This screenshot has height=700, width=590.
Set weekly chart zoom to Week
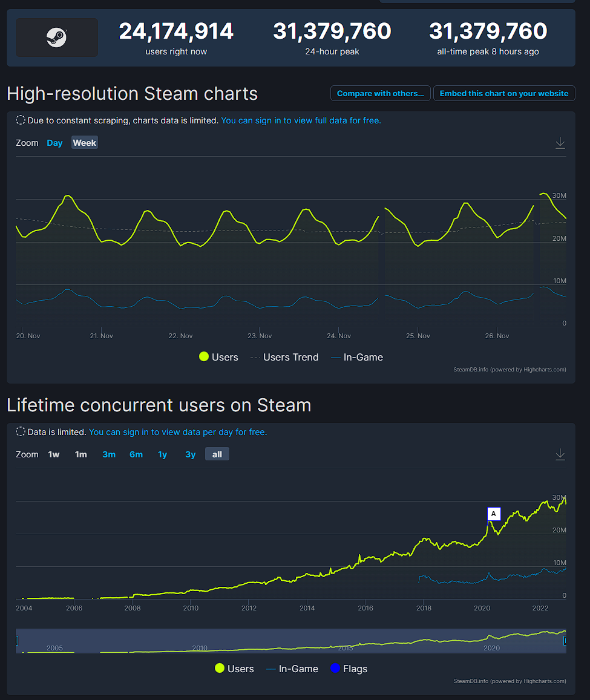pyautogui.click(x=84, y=143)
